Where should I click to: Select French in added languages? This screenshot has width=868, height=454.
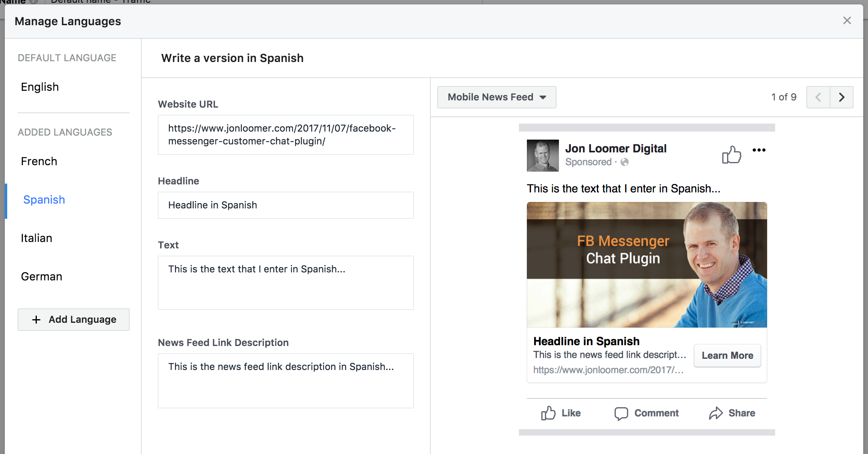tap(39, 161)
